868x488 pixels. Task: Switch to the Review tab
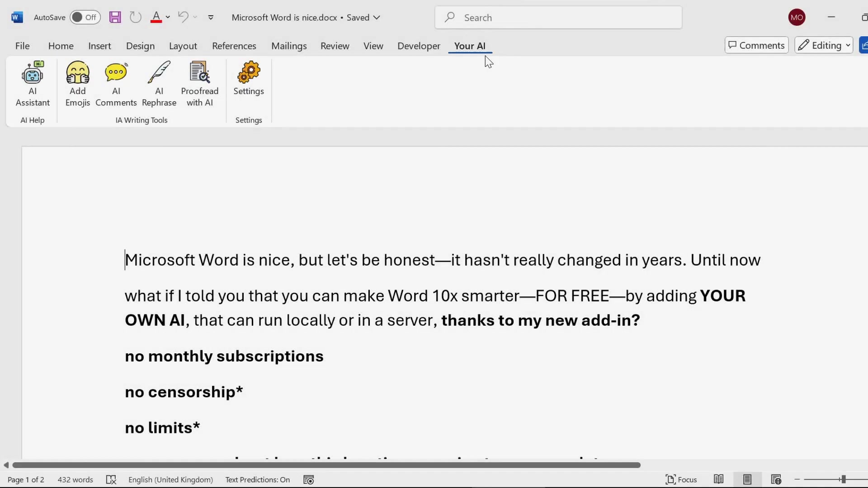coord(335,46)
